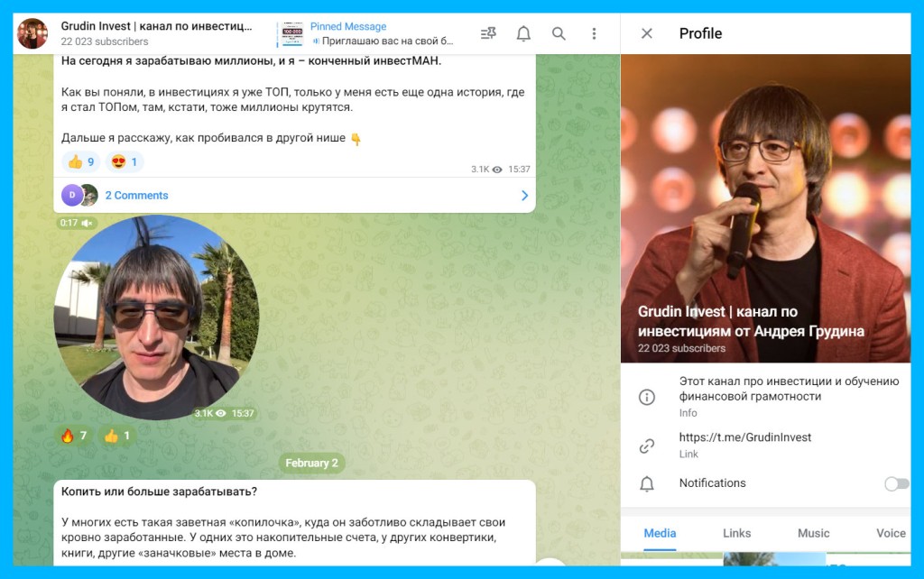The height and width of the screenshot is (579, 924).
Task: Unmute the round video message
Action: pyautogui.click(x=87, y=223)
